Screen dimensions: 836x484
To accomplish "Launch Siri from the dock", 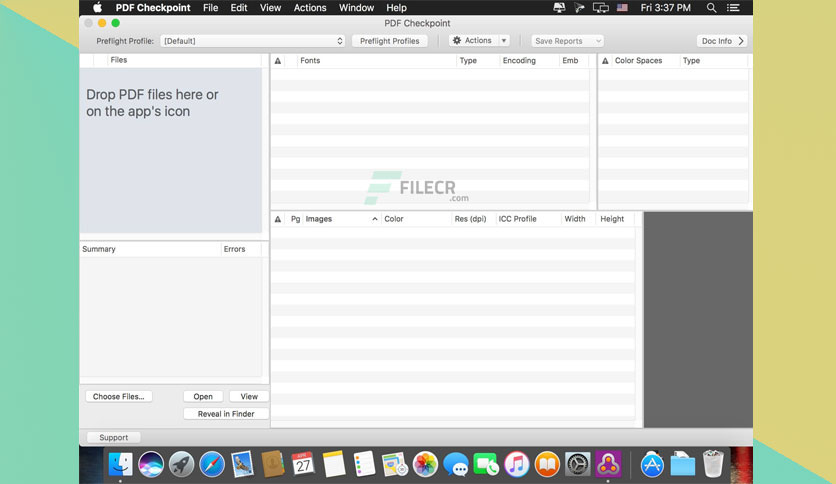I will 151,464.
